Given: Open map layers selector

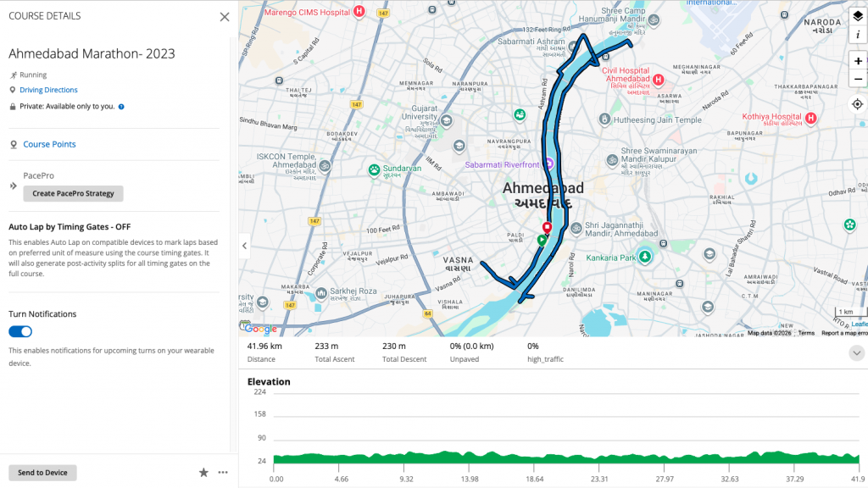Looking at the screenshot, I should click(x=858, y=16).
